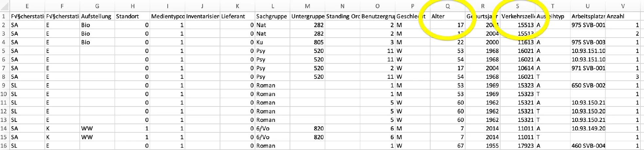
Task: Click the column E header
Action: (x=27, y=6)
